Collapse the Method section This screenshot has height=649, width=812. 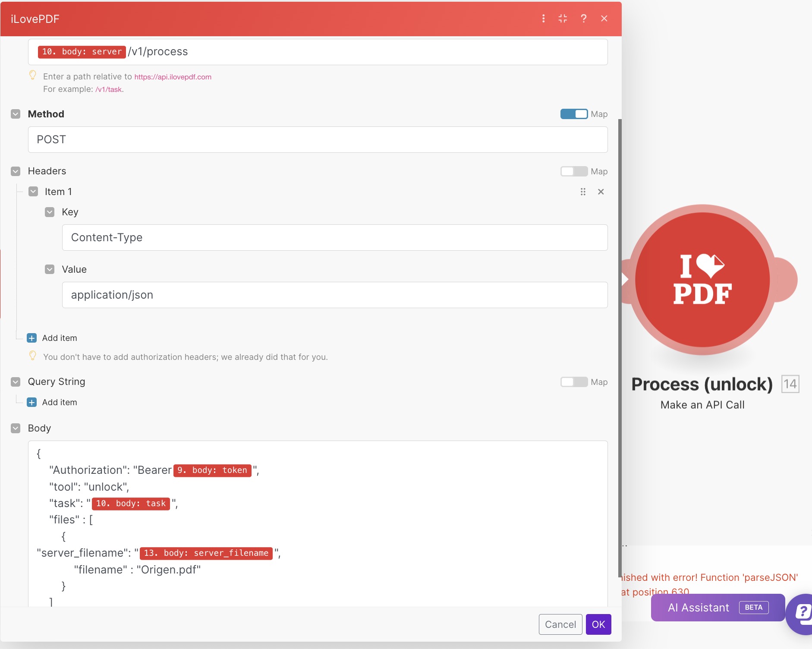[16, 114]
